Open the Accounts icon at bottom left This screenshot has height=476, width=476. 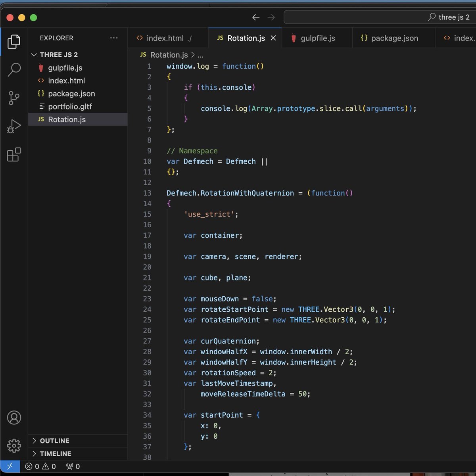point(14,417)
